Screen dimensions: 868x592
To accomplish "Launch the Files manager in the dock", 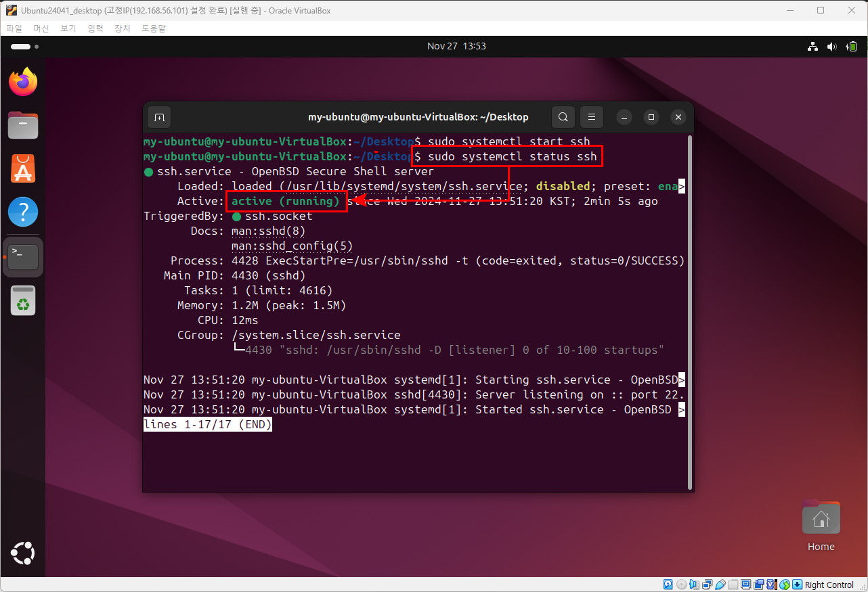I will [23, 125].
